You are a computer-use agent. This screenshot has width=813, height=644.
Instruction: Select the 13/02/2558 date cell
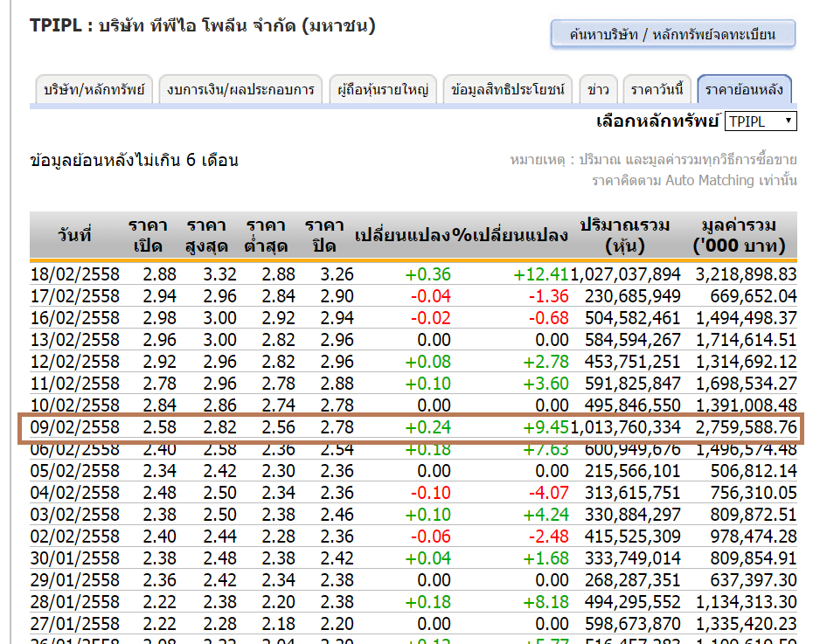point(74,340)
